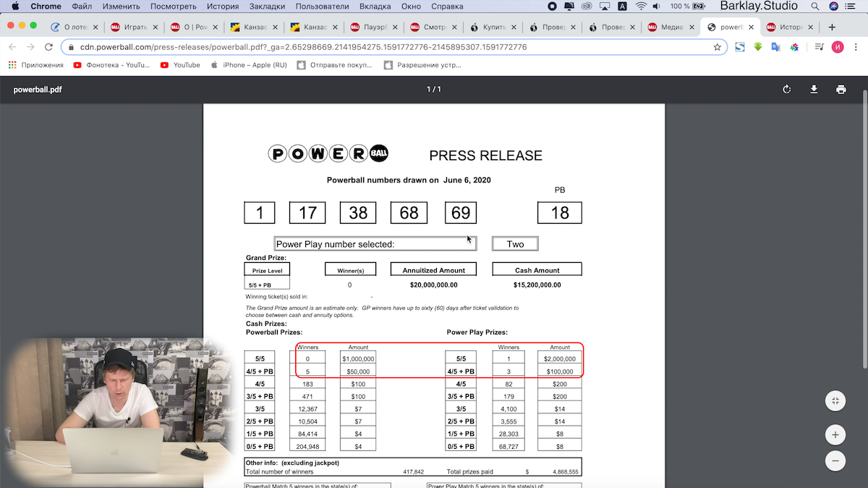Screen dimensions: 868x488
Task: Open the new tab plus button
Action: (x=832, y=28)
